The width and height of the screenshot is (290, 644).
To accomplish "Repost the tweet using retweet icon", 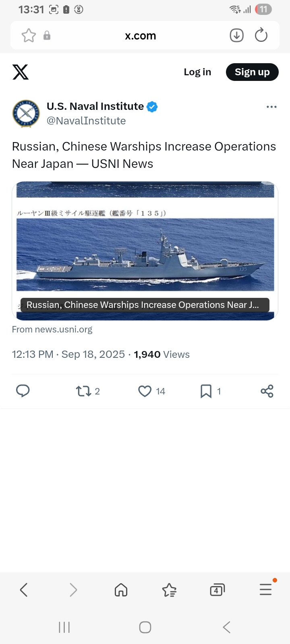I will 84,391.
